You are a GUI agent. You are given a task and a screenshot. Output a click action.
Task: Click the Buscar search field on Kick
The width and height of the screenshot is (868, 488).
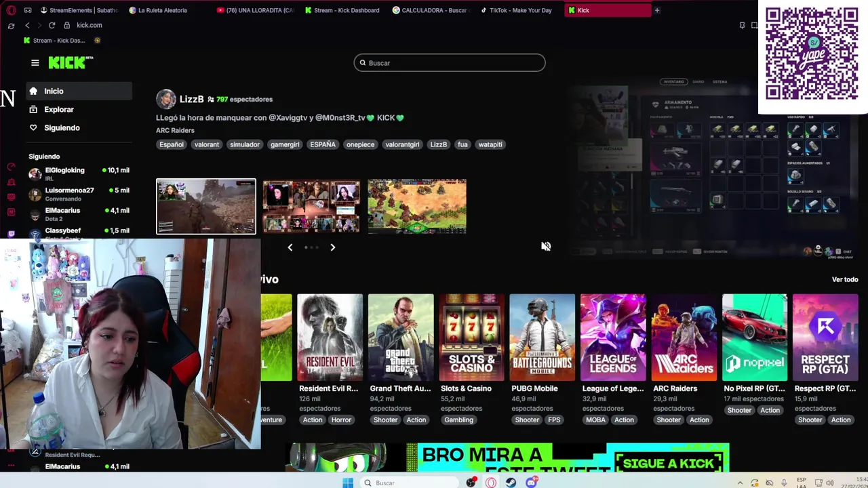(449, 62)
